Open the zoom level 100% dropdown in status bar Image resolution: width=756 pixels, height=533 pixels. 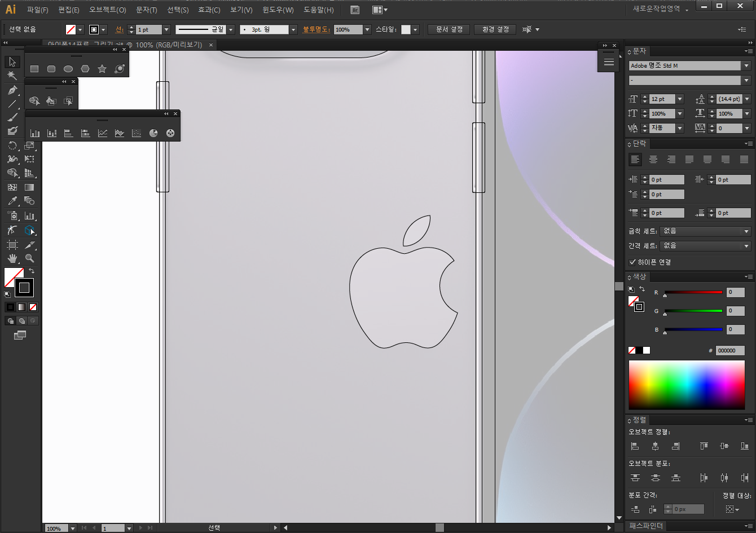pyautogui.click(x=72, y=528)
